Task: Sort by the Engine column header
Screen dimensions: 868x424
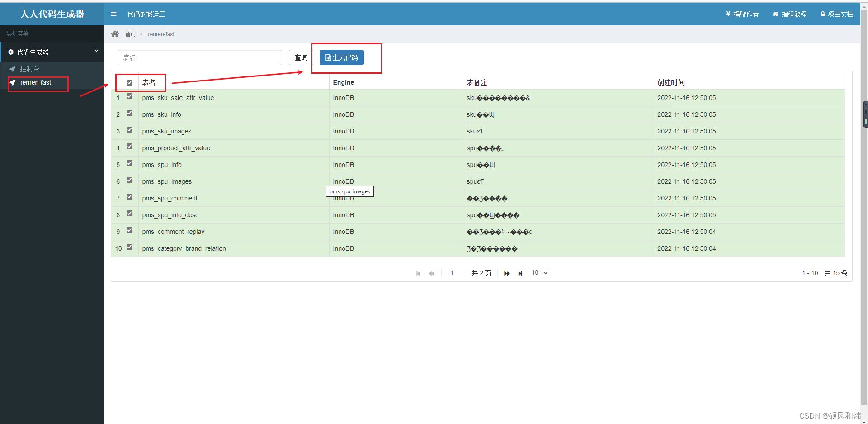Action: [396, 82]
